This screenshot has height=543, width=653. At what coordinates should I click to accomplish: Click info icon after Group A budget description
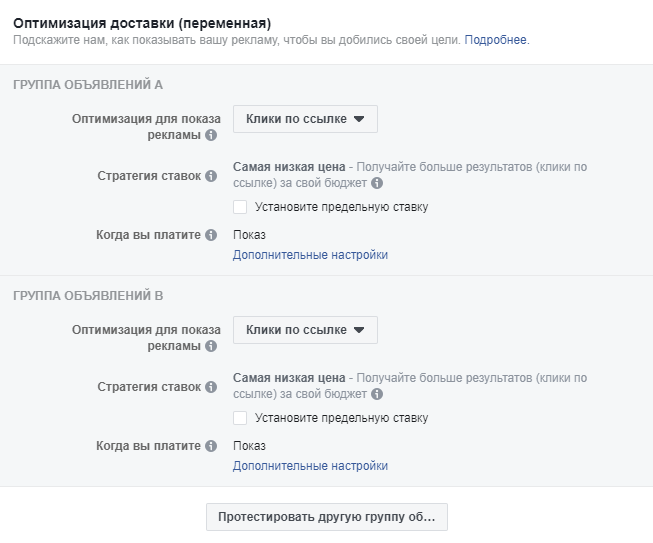pyautogui.click(x=377, y=183)
